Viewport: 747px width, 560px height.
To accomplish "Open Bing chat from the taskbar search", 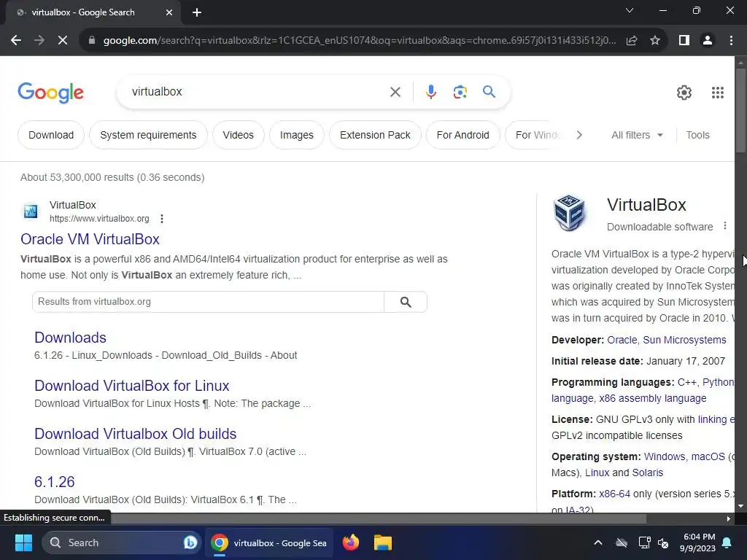I will 190,542.
